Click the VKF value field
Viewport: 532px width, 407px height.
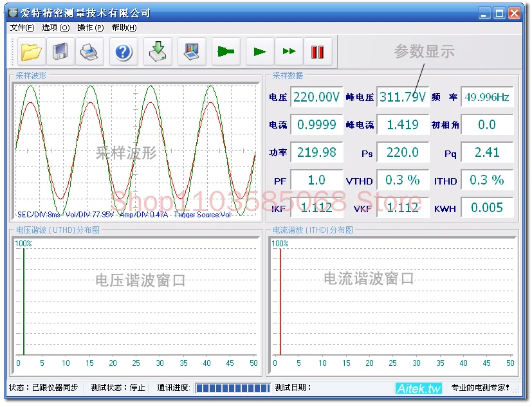[403, 208]
